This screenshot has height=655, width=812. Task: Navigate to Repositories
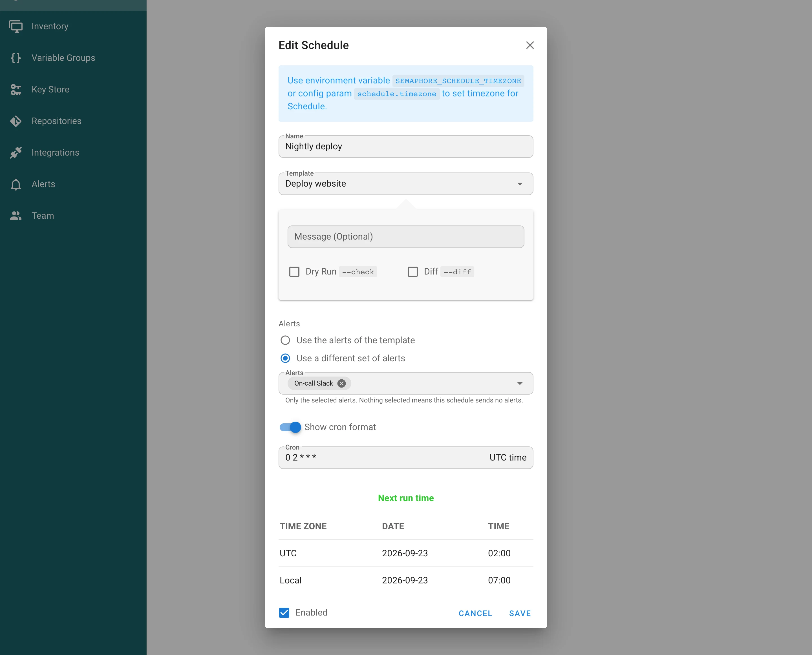tap(73, 121)
